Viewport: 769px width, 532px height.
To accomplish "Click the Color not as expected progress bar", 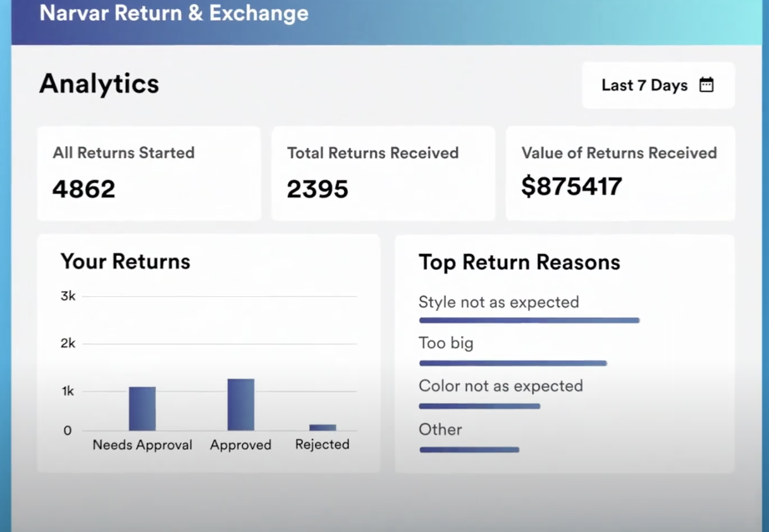I will tap(479, 406).
